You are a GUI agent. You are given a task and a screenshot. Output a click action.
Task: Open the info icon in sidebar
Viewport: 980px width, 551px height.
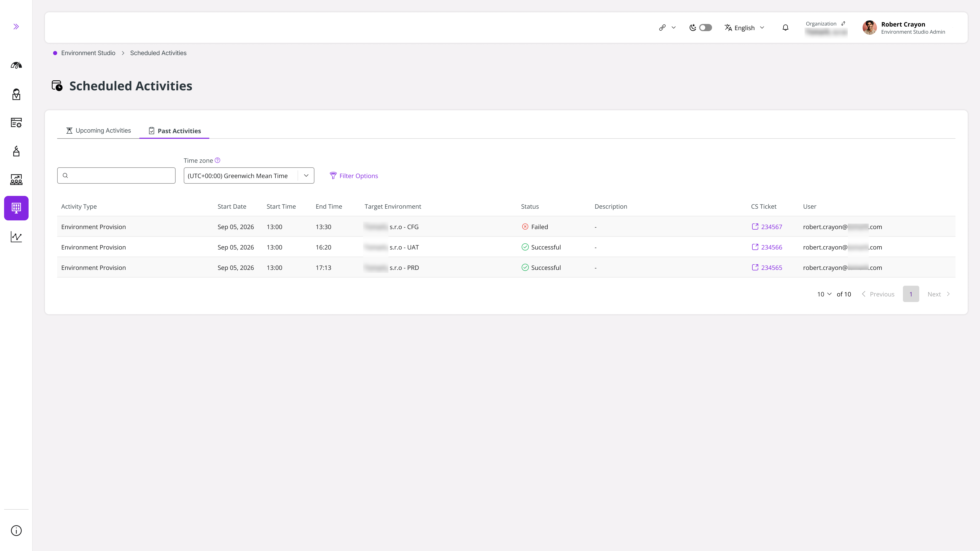(x=16, y=531)
